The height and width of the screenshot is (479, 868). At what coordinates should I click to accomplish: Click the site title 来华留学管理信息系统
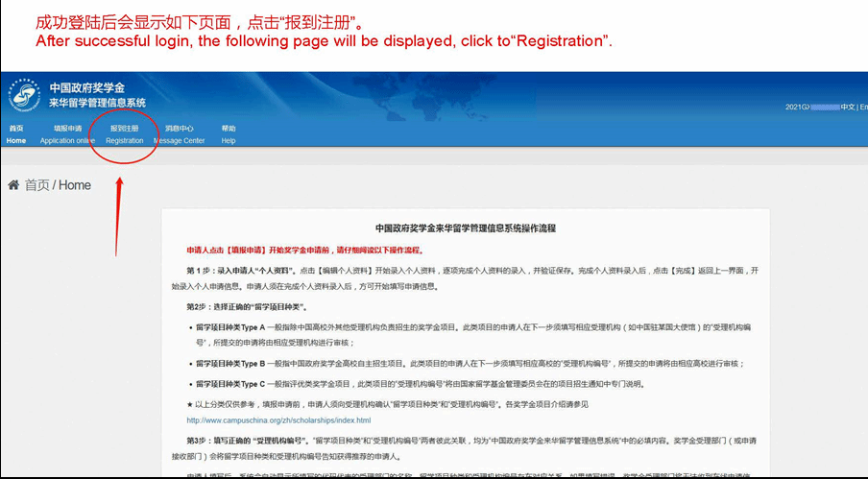point(97,103)
